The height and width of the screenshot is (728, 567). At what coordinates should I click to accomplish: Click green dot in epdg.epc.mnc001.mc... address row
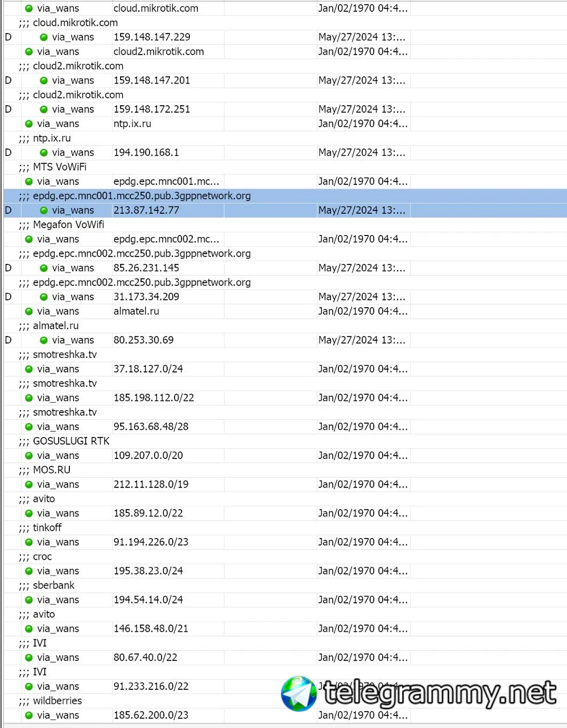pos(29,181)
